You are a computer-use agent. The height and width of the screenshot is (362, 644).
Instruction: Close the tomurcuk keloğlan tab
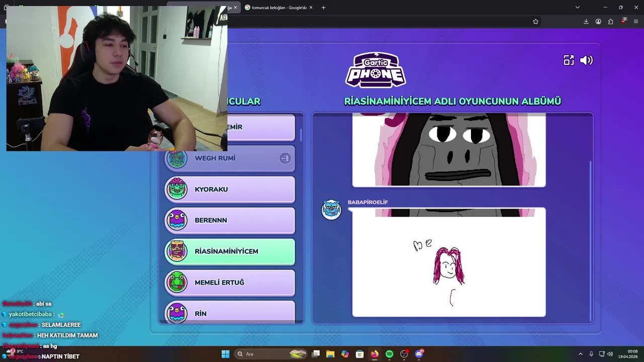(311, 8)
